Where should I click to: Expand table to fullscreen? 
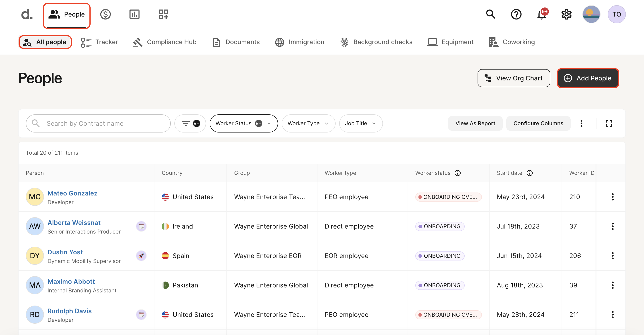609,123
